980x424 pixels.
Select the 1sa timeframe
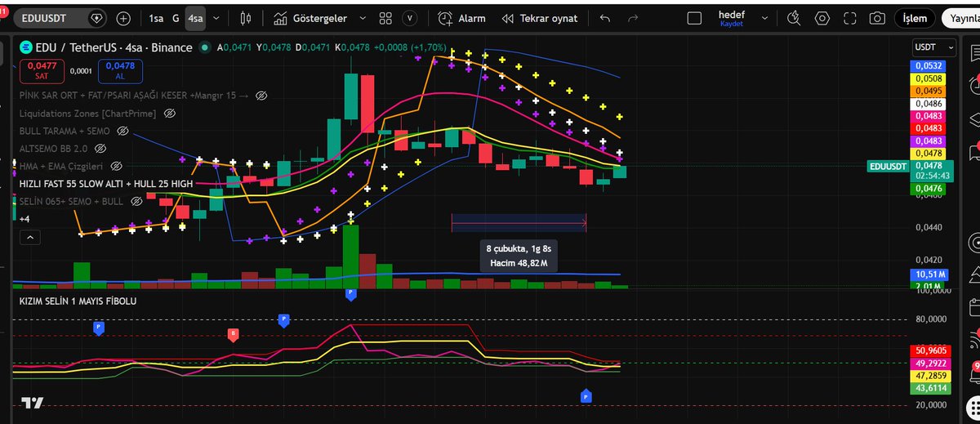pos(155,18)
